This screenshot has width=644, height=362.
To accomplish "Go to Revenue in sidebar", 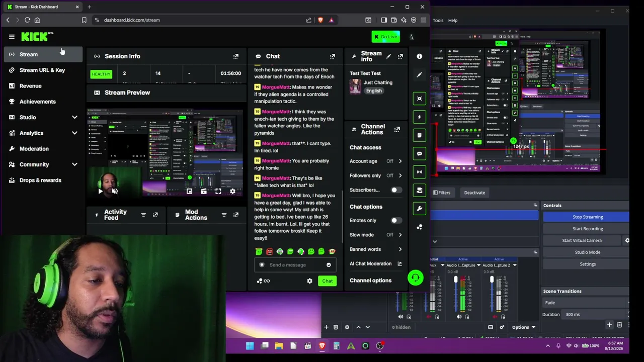I will pos(43,86).
